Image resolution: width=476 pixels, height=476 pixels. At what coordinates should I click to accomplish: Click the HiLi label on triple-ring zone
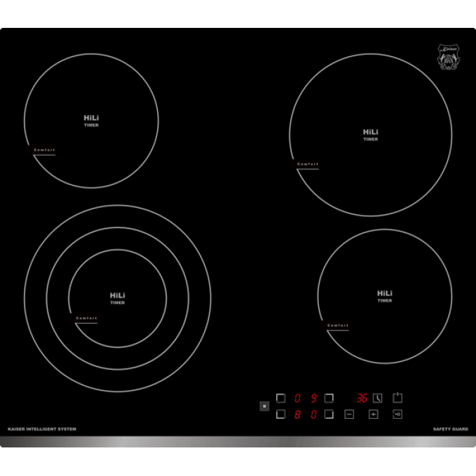tap(118, 296)
